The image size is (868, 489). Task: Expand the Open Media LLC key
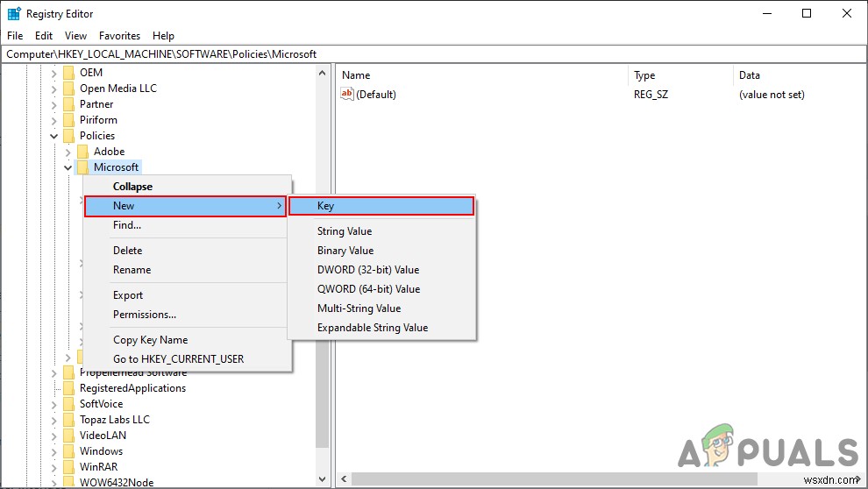(53, 89)
